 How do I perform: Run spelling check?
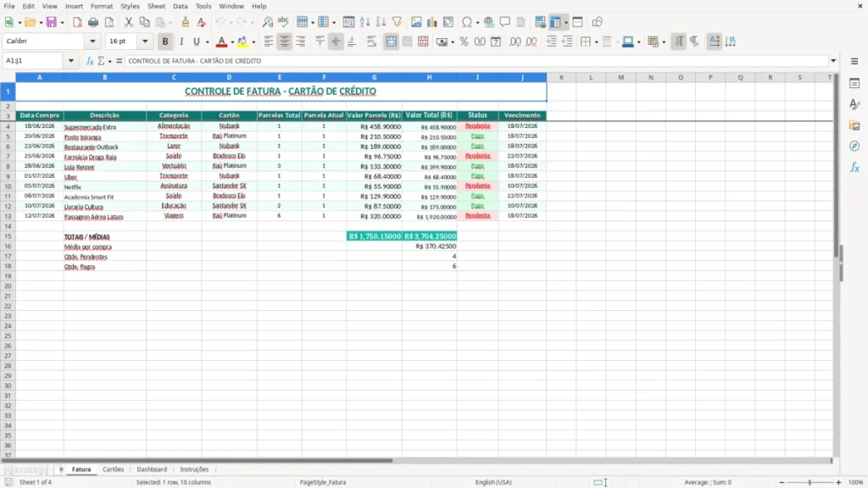click(283, 22)
